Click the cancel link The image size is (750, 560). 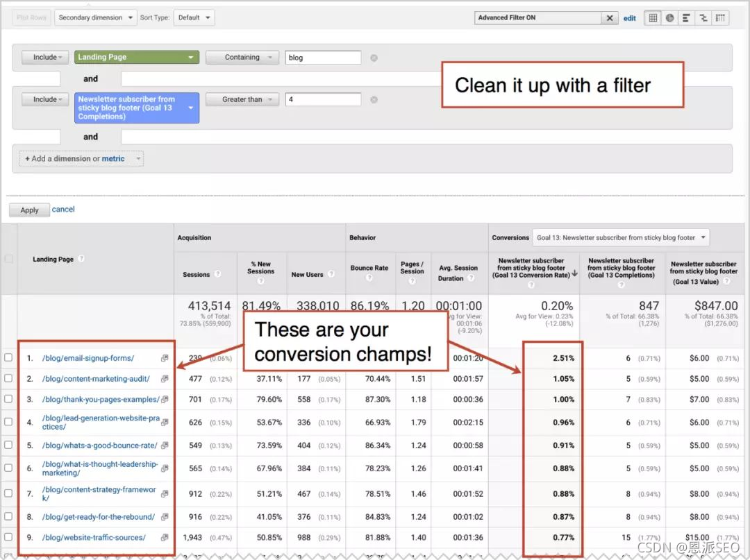point(63,210)
